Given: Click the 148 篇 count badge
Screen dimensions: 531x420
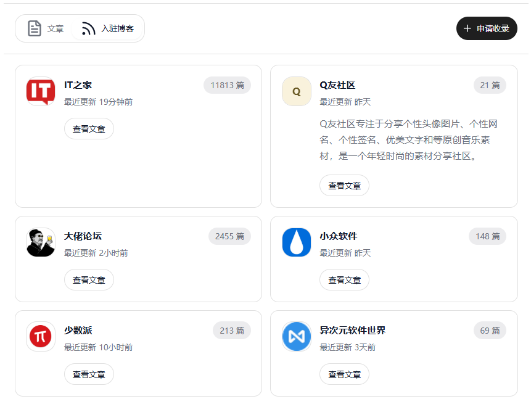Looking at the screenshot, I should pos(487,236).
